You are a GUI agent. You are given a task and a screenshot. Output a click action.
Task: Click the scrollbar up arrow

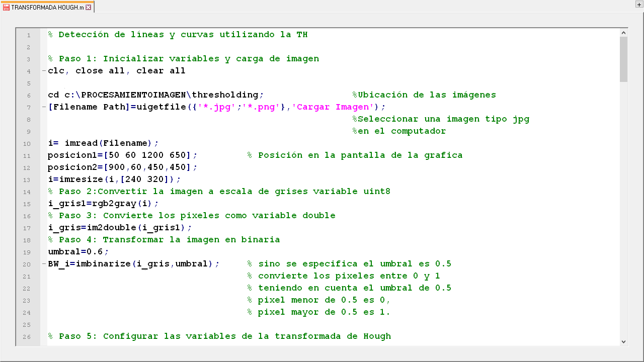pos(624,33)
